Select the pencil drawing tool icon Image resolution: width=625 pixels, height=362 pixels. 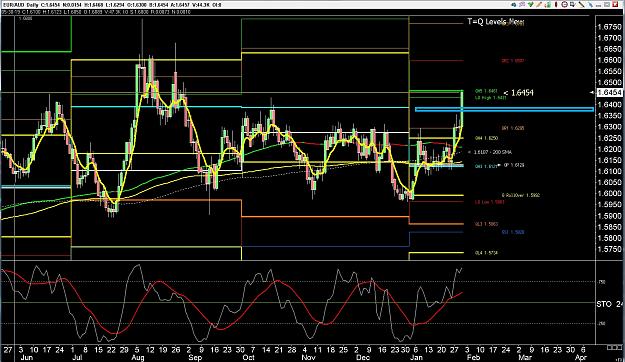click(539, 4)
